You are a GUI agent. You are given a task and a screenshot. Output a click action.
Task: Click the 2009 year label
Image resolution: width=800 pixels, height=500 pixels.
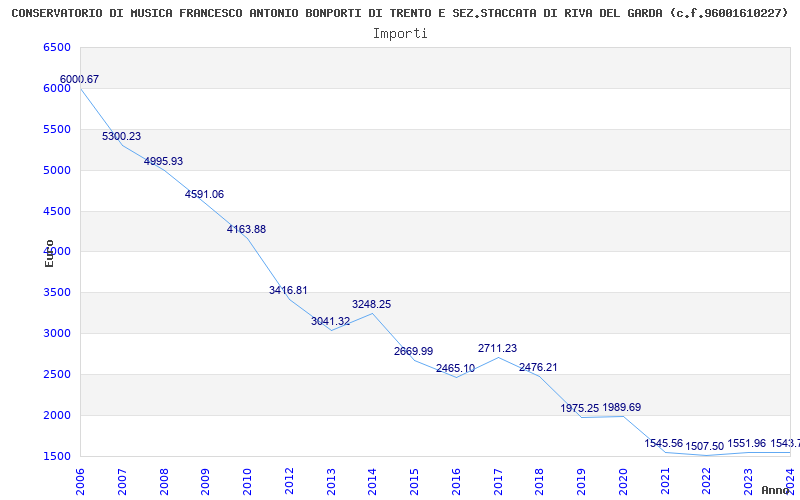(206, 482)
